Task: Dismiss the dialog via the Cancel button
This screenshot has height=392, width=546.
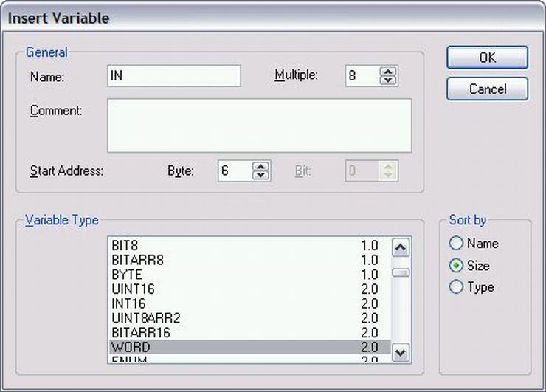Action: 487,89
